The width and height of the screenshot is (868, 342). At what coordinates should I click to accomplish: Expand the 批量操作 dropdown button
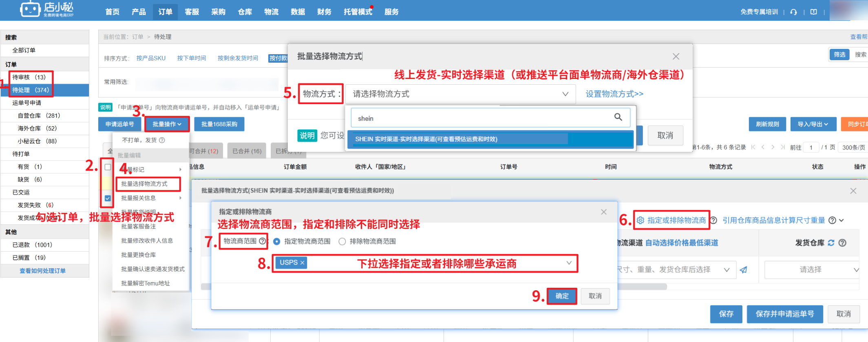point(167,124)
